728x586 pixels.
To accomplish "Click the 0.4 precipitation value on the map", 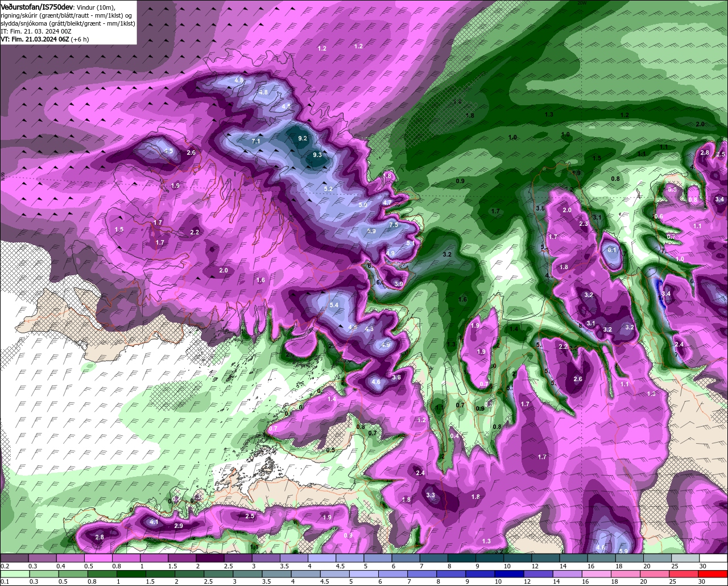I will pyautogui.click(x=454, y=436).
